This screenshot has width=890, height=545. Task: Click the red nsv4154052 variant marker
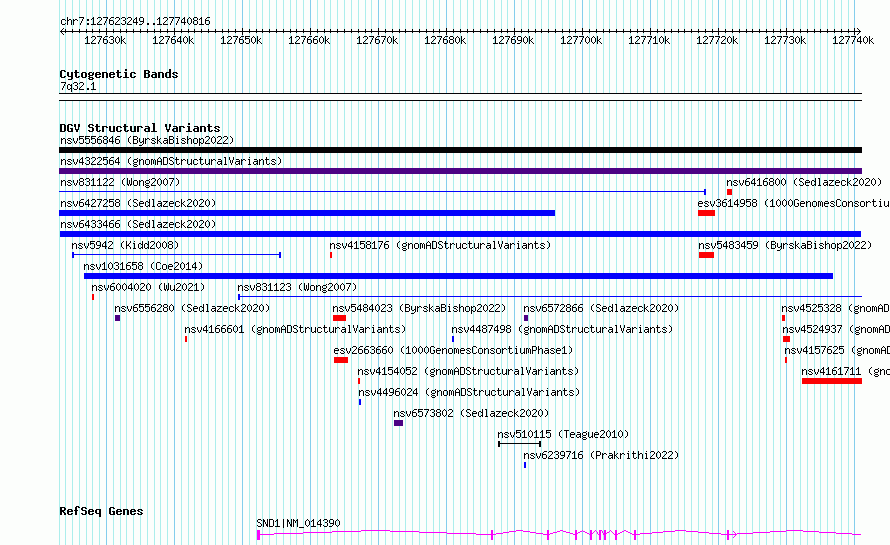359,381
